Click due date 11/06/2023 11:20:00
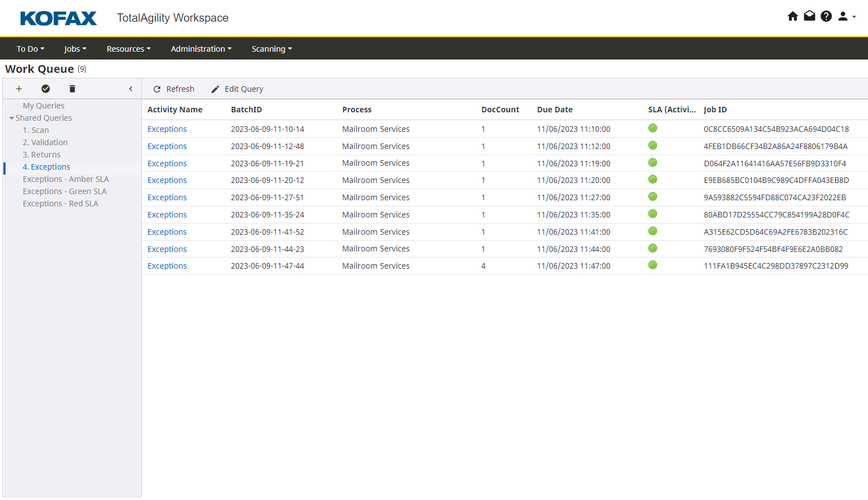 click(x=574, y=180)
